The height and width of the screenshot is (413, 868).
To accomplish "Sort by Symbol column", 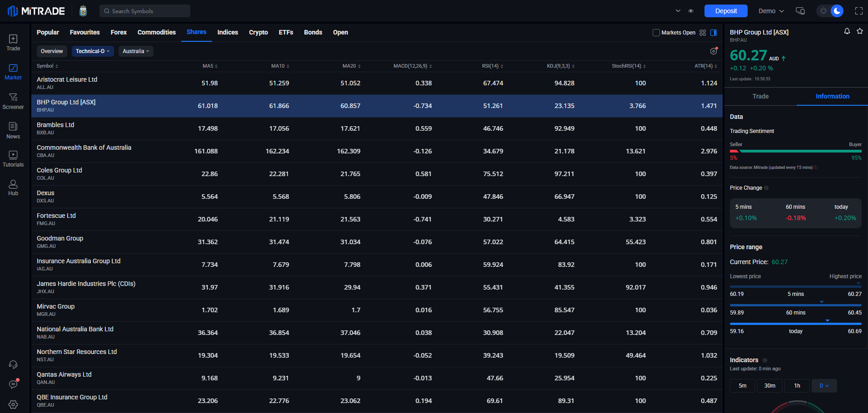I will pos(47,66).
